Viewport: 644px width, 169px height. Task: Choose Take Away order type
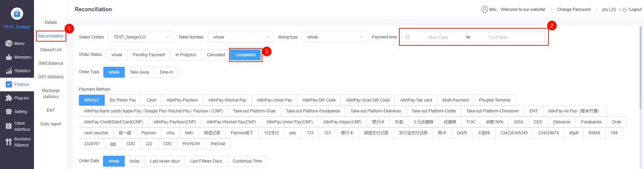(x=139, y=72)
